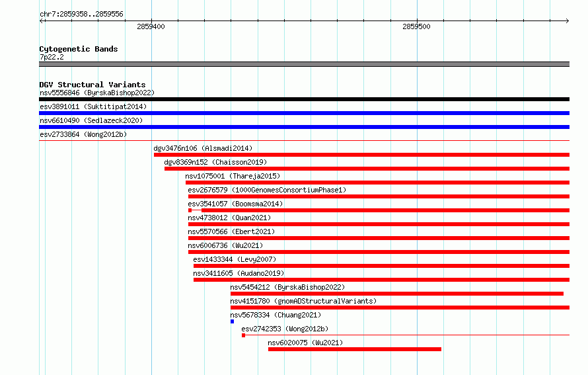Click the 2859400 ruler position label
Viewport: 588px width, 375px height.
point(151,26)
